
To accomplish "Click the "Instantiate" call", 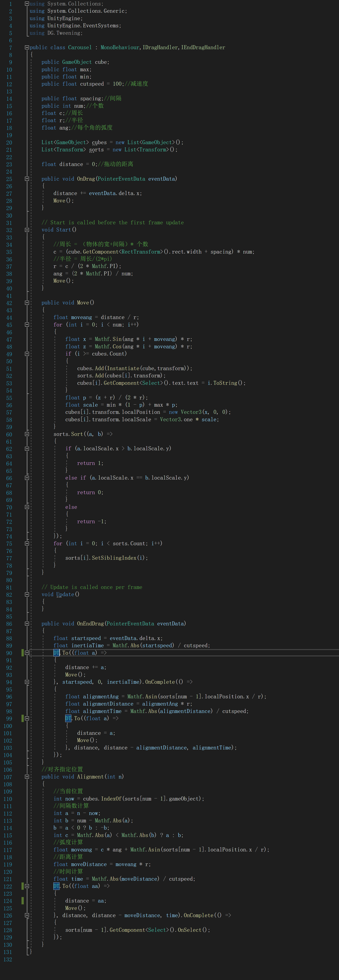I will [x=123, y=368].
